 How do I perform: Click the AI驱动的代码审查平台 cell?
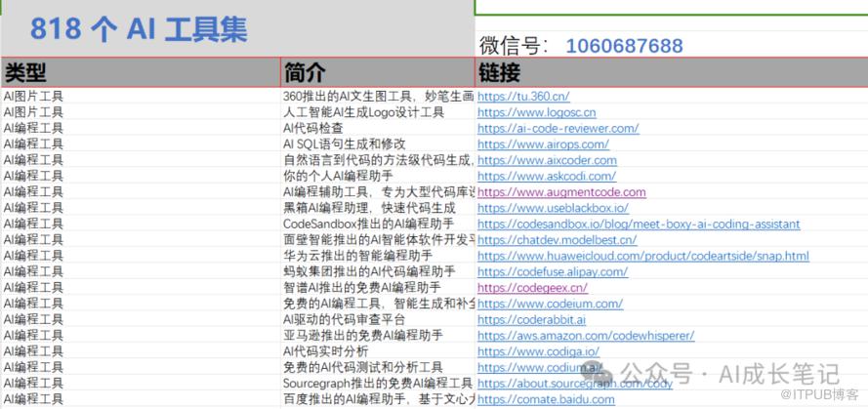pos(378,320)
